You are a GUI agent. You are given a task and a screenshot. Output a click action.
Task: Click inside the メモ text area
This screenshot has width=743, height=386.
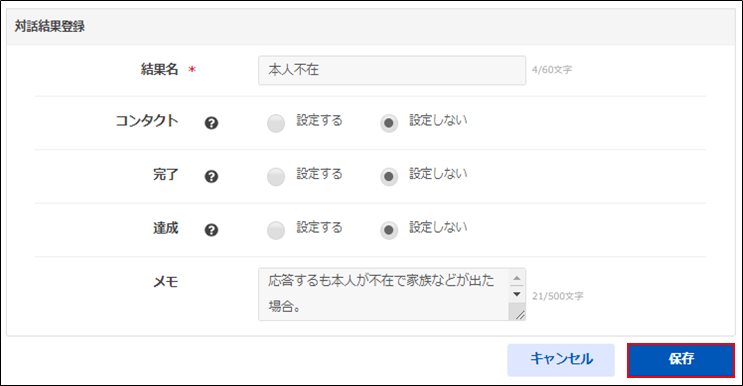pyautogui.click(x=384, y=294)
